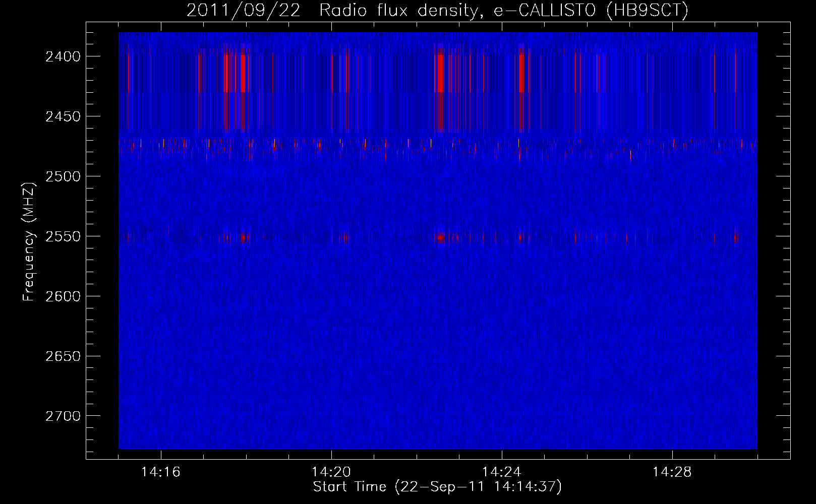The image size is (816, 504).
Task: Click the 2600 frequency tick label
Action: pos(63,296)
